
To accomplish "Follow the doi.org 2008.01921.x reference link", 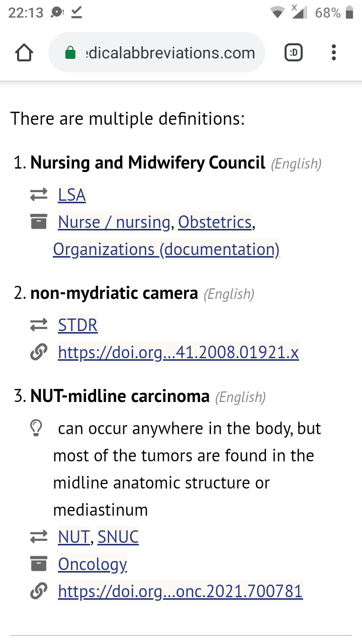I will click(x=178, y=353).
